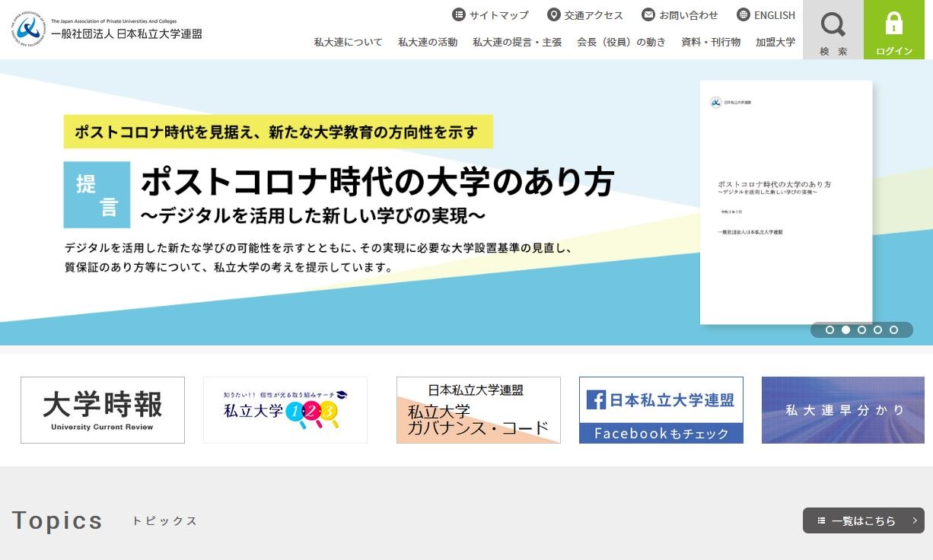933x560 pixels.
Task: Open the 私大連について menu item
Action: 348,43
